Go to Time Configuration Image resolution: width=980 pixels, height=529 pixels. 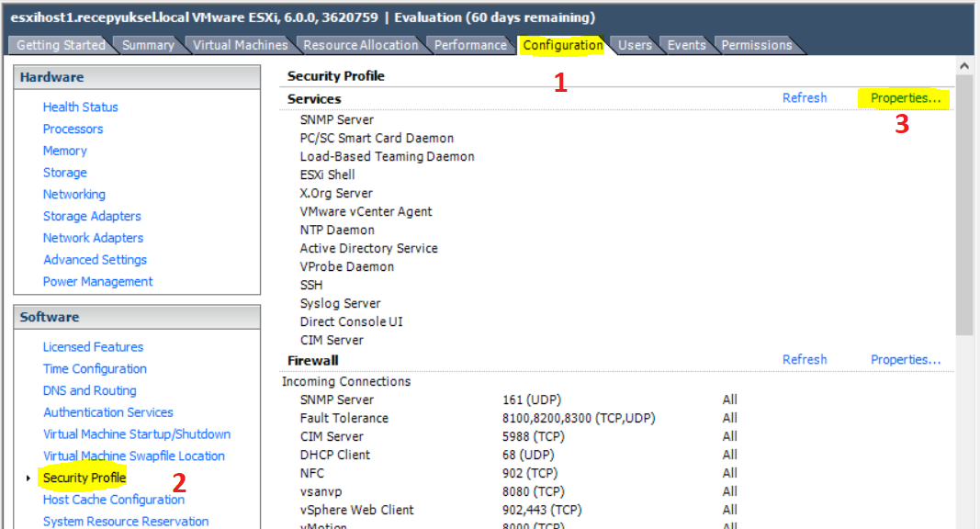pos(95,369)
